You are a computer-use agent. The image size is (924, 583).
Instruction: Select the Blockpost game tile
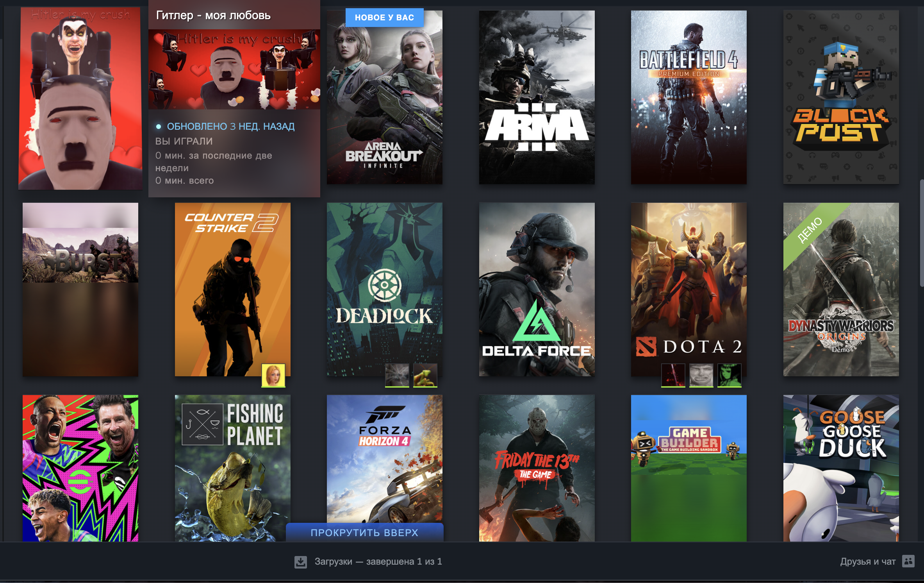(841, 97)
